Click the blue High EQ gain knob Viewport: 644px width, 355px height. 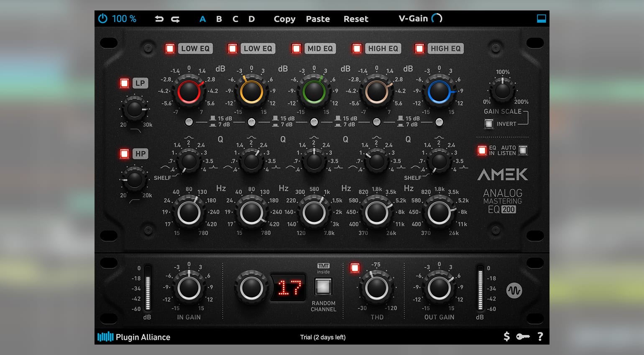439,91
